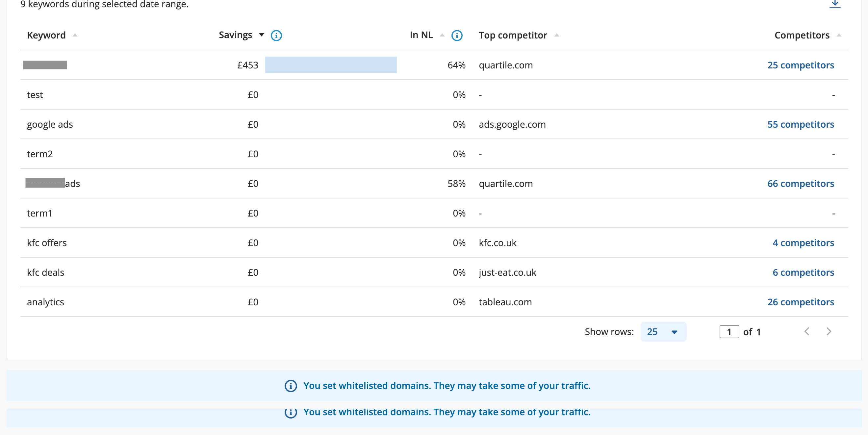Open the In NL column info icon
This screenshot has height=435, width=868.
457,36
